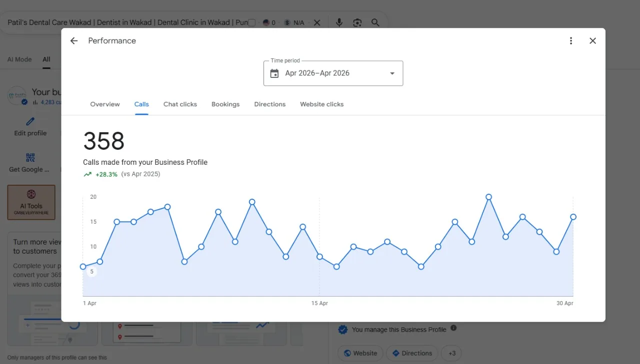
Task: Go back with the Performance arrow
Action: tap(74, 41)
